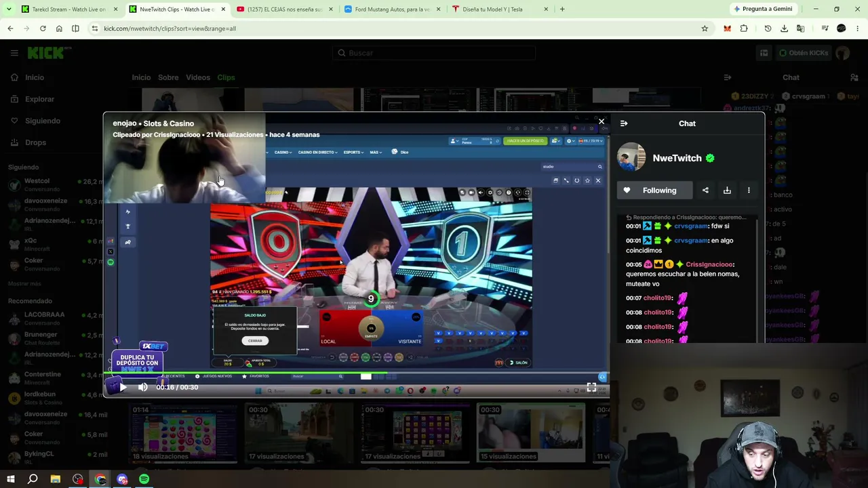Reload the current page
This screenshot has width=868, height=488.
(x=43, y=28)
